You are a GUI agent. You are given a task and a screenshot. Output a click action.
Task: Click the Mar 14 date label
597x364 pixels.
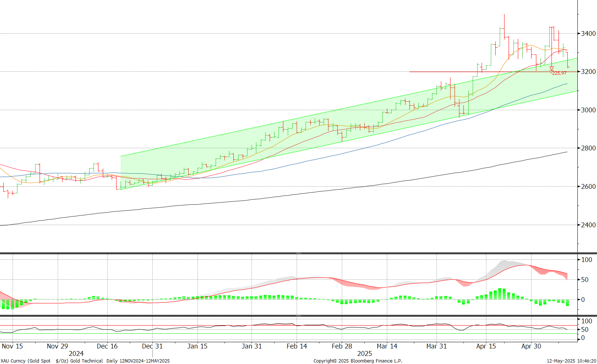[x=387, y=346]
